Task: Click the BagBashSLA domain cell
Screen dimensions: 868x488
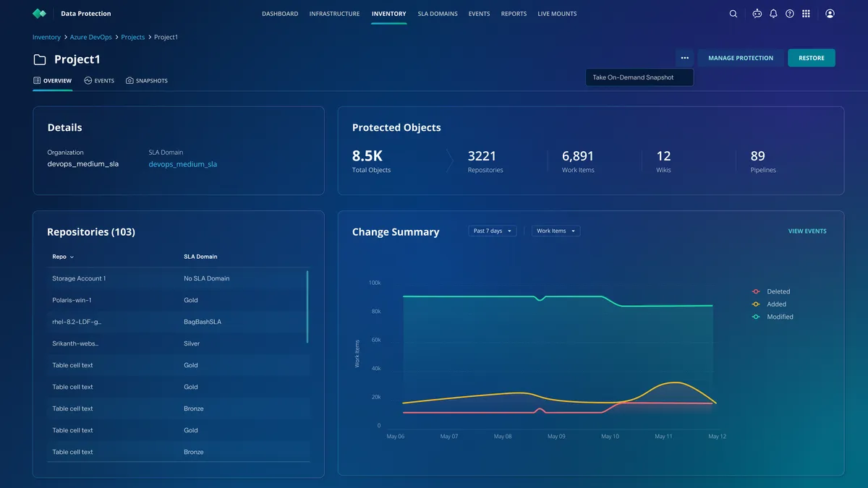Action: [x=203, y=322]
